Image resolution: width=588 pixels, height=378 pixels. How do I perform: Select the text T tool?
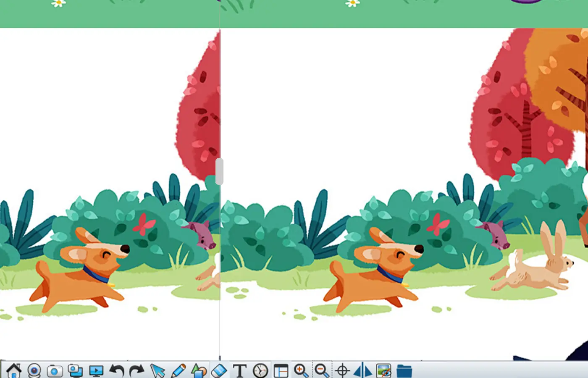click(239, 370)
